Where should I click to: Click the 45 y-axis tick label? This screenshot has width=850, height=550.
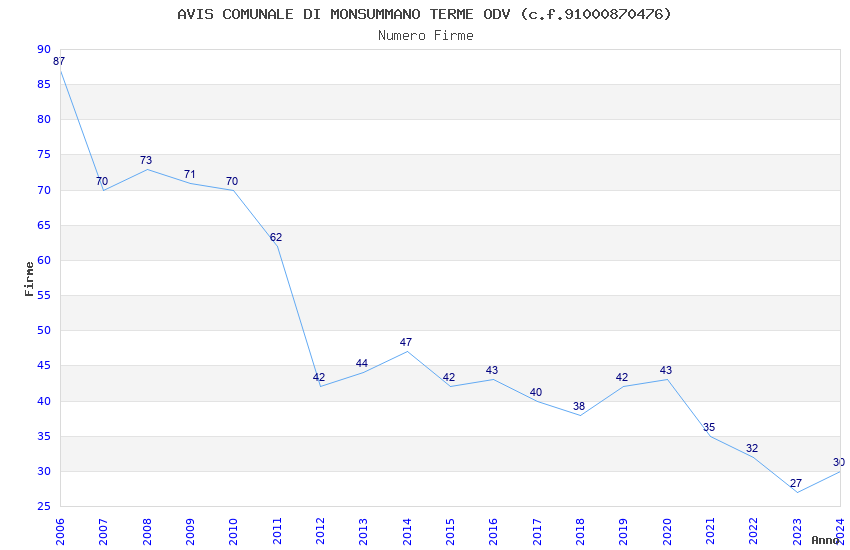[44, 366]
